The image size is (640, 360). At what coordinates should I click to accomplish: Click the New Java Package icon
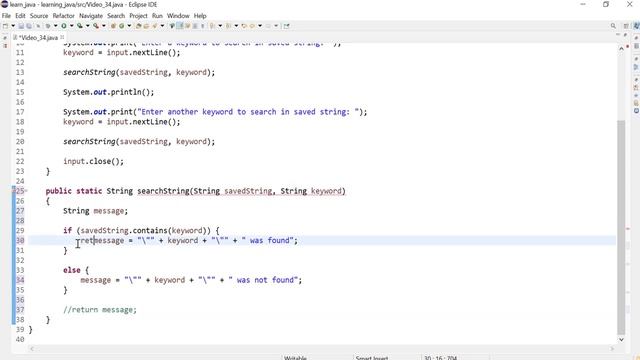113,26
